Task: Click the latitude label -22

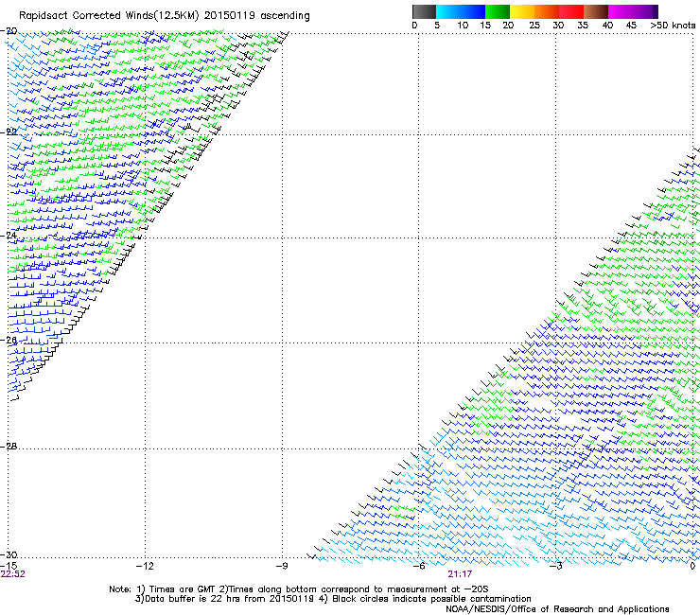Action: (x=9, y=132)
